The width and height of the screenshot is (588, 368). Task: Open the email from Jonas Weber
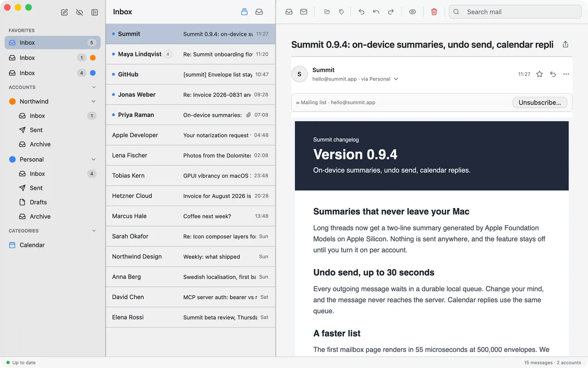tap(190, 95)
